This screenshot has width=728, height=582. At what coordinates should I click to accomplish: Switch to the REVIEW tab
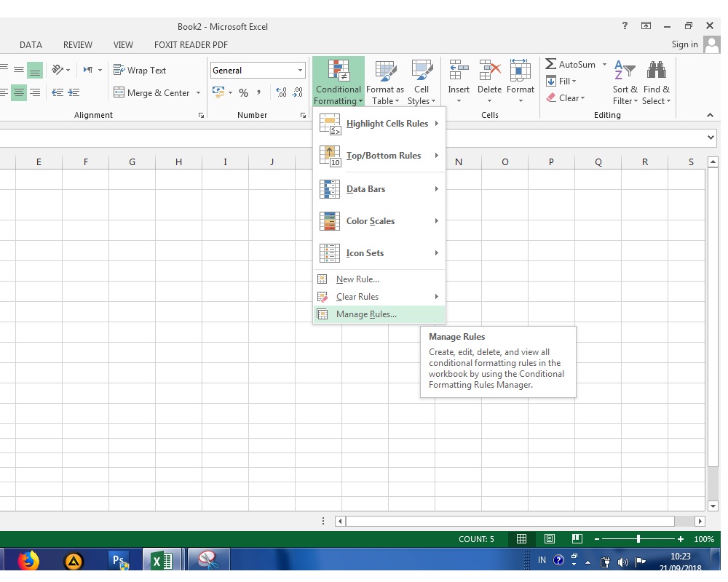point(77,44)
